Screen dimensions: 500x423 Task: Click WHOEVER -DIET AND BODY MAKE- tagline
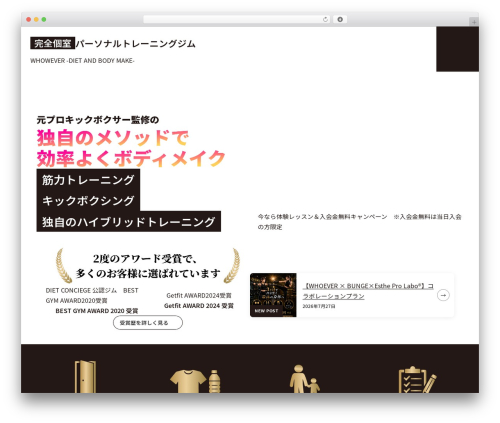pos(82,61)
